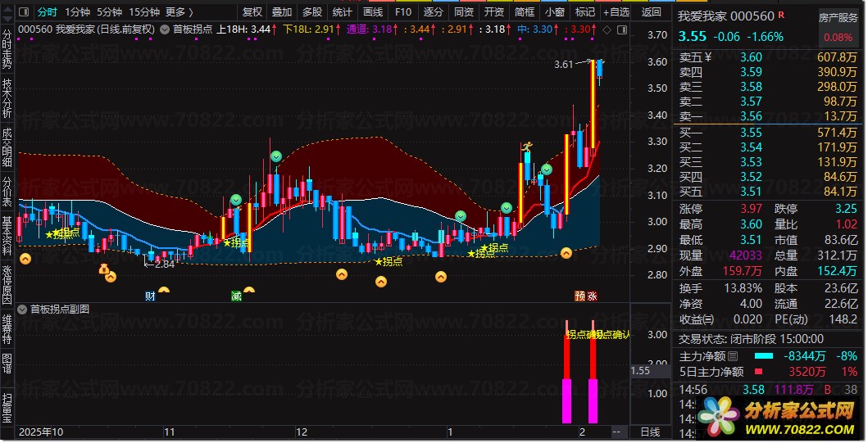This screenshot has width=868, height=443.
Task: Click the 卖一 price 3.56
Action: tap(751, 117)
